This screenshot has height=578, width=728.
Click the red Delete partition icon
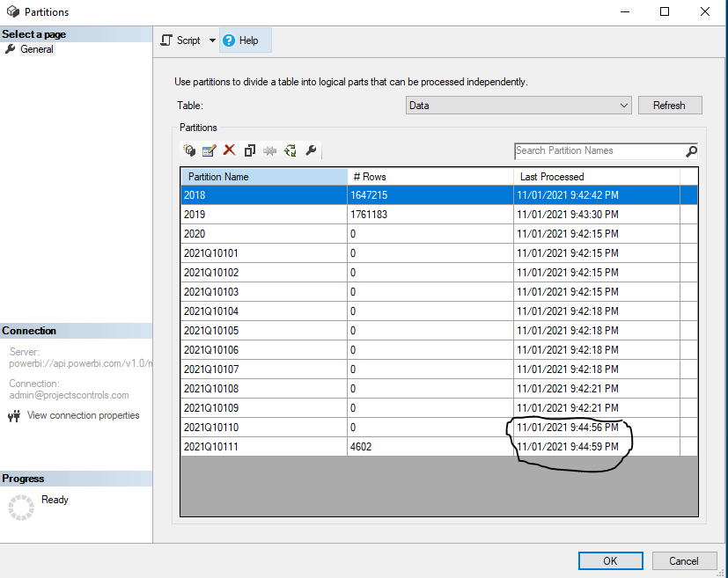pos(230,150)
